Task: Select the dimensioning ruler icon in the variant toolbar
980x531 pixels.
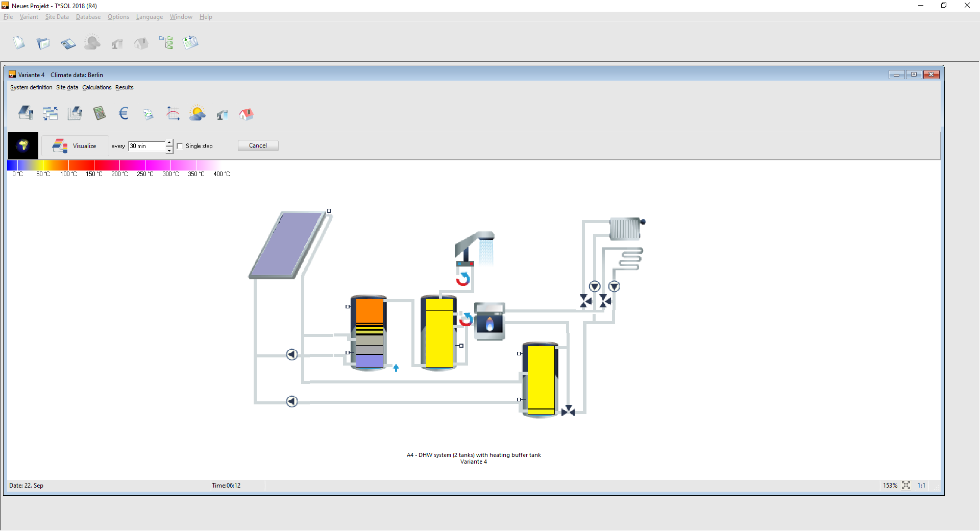Action: (75, 113)
